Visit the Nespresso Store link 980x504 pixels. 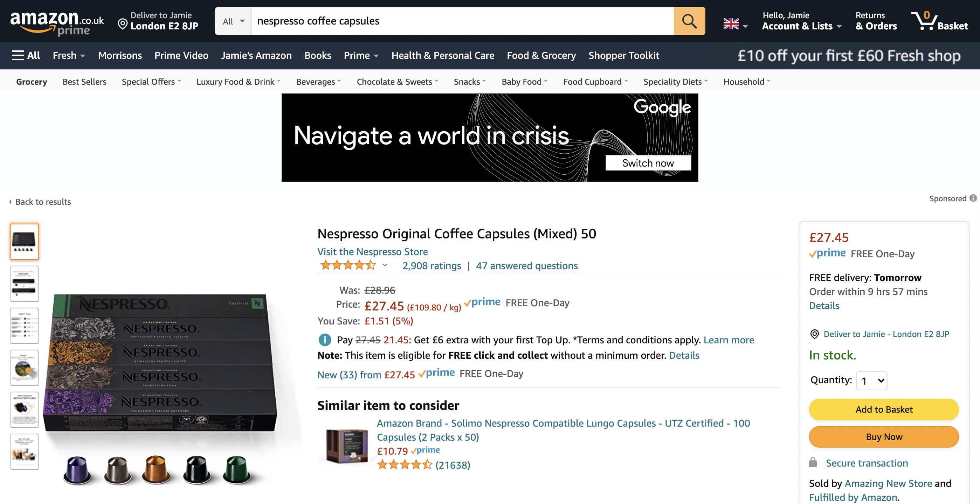(x=372, y=252)
